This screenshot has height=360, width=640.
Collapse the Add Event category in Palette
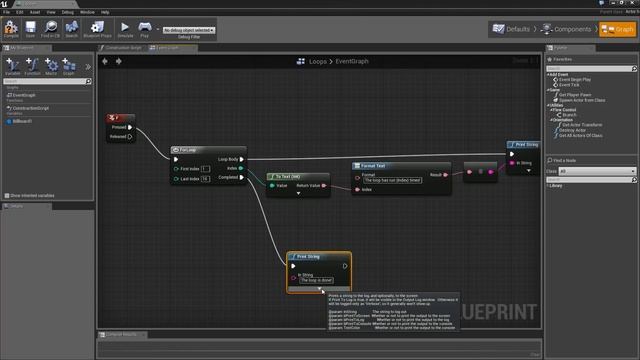click(x=548, y=75)
